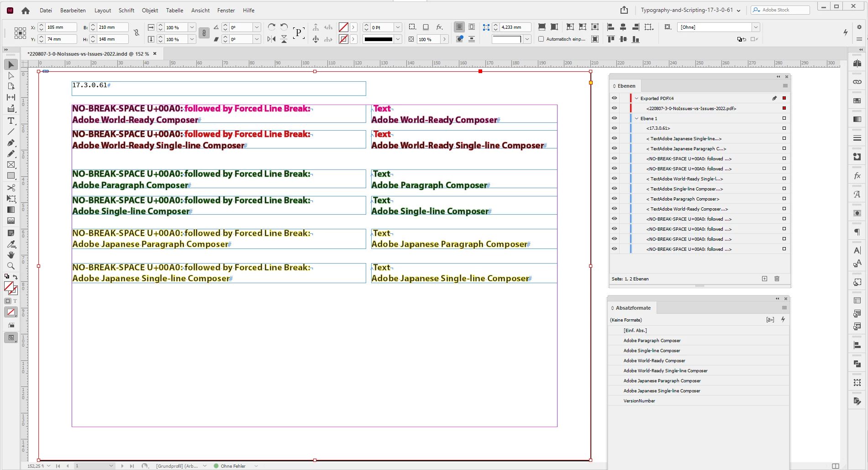Toggle visibility of the <17.3.0.61> item
Screen dimensions: 868x470
click(614, 128)
